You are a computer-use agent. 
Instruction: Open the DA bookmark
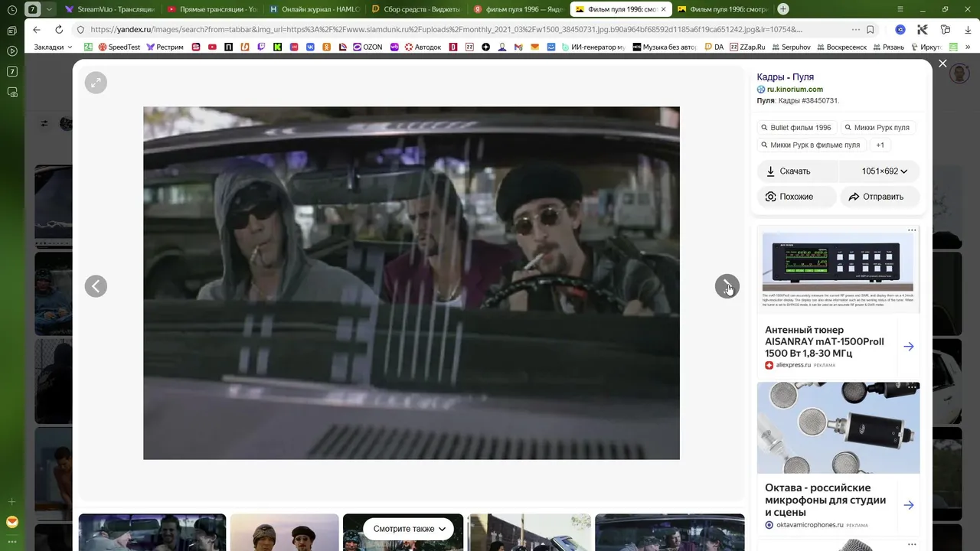tap(714, 47)
